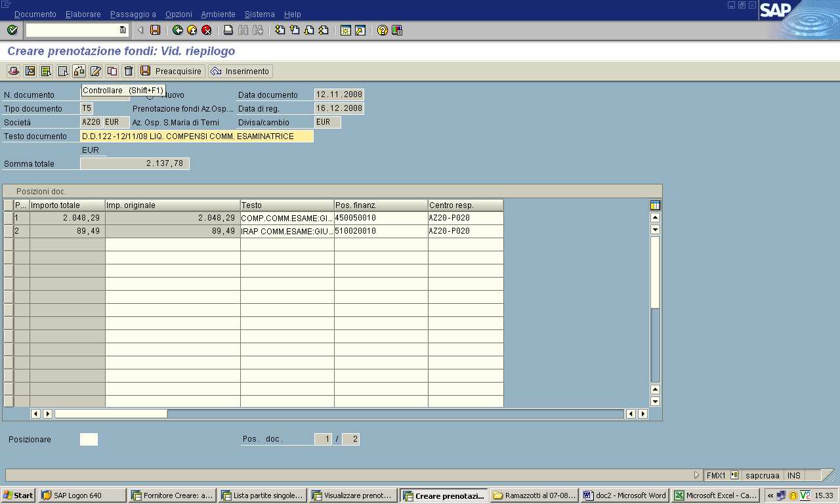Click the green Enter checkmark icon
Screen dimensions: 840x504
coord(12,30)
